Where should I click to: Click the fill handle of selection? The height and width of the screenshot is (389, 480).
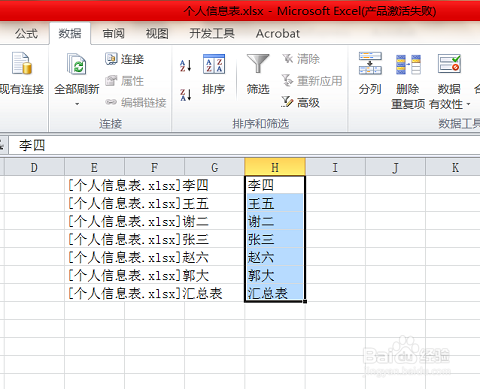[305, 302]
